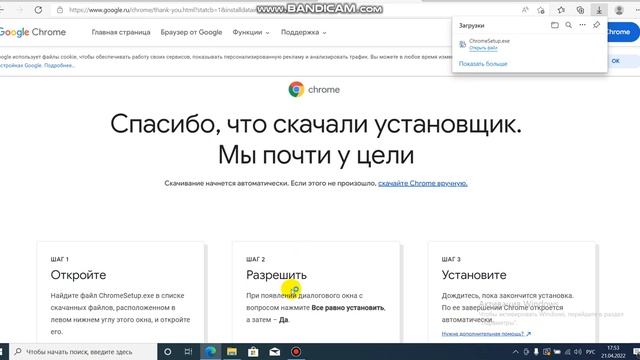Viewport: 640px width, 360px height.
Task: Click the address bar URL field
Action: (286, 10)
